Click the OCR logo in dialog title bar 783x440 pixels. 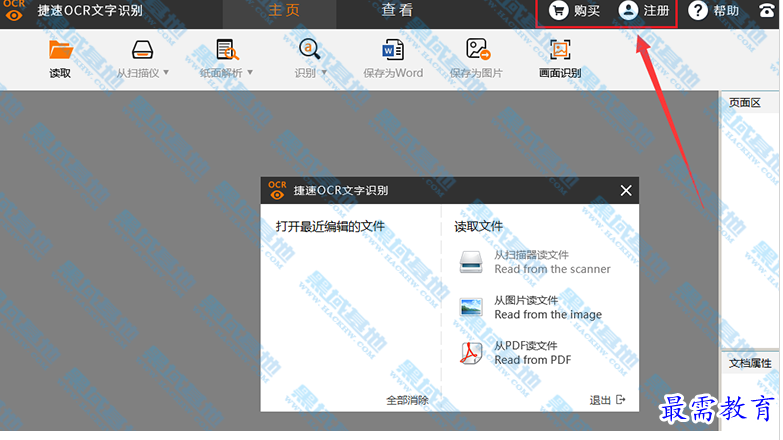(277, 190)
